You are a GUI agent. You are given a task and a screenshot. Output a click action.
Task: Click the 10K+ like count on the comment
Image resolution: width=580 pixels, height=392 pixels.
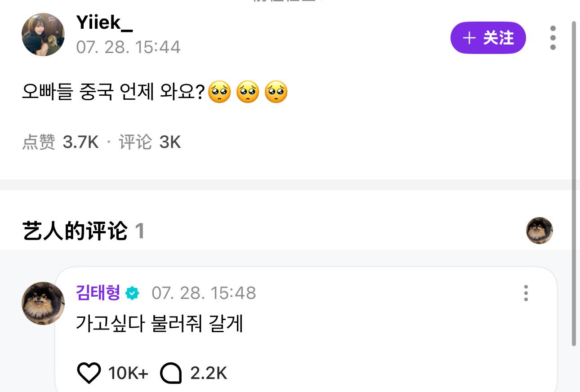[x=128, y=373]
